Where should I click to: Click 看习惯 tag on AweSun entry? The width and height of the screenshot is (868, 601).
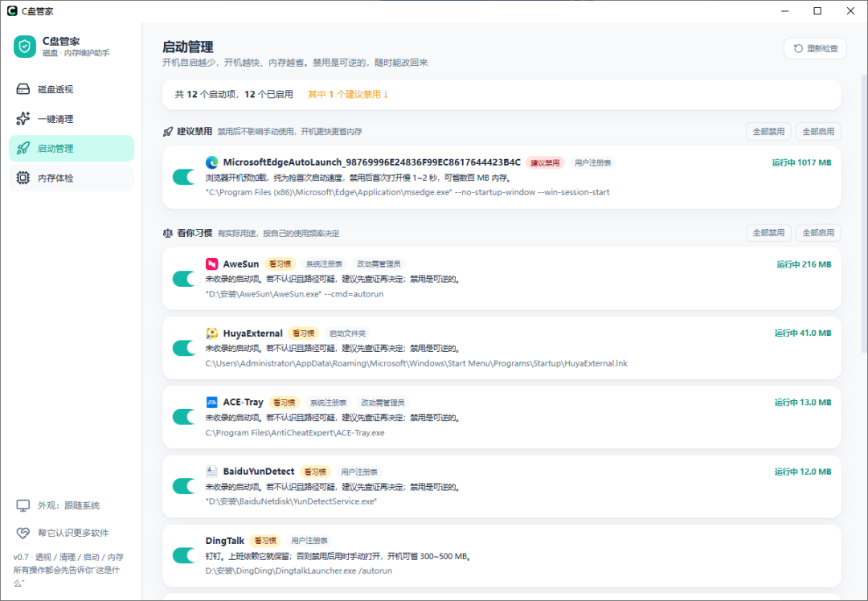280,264
